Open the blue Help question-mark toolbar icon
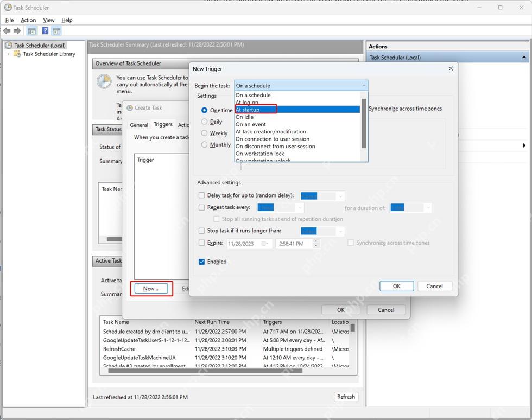 [x=45, y=31]
